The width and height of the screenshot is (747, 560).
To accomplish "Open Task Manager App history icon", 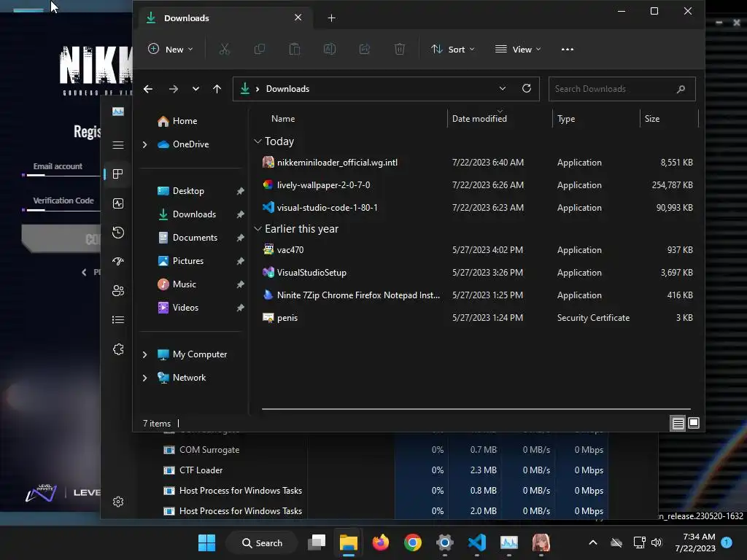I will pos(118,233).
